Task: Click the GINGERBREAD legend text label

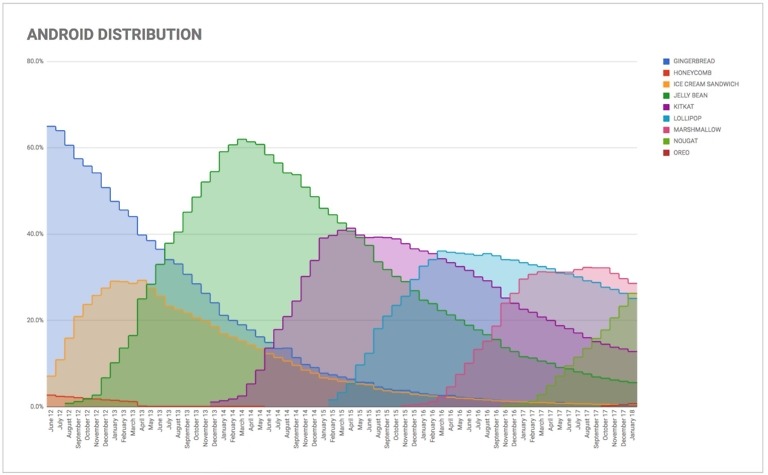Action: (x=694, y=62)
